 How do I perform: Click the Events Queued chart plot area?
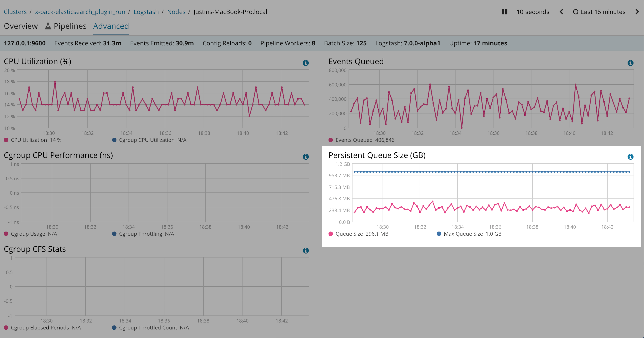coord(491,99)
